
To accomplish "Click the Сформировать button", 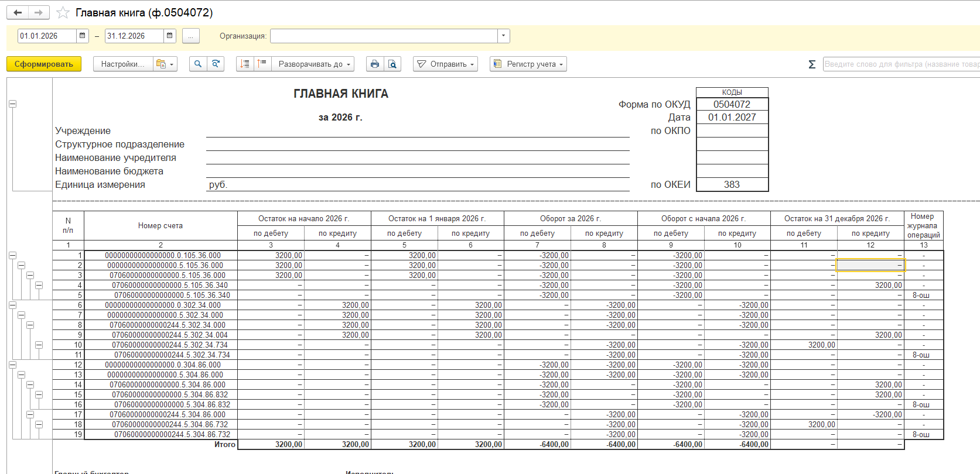I will point(44,64).
